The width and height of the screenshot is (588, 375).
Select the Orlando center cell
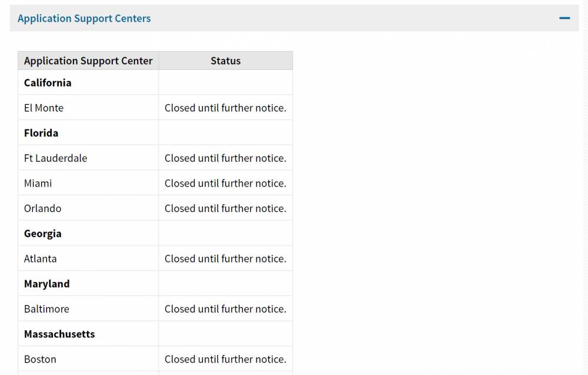(x=88, y=208)
